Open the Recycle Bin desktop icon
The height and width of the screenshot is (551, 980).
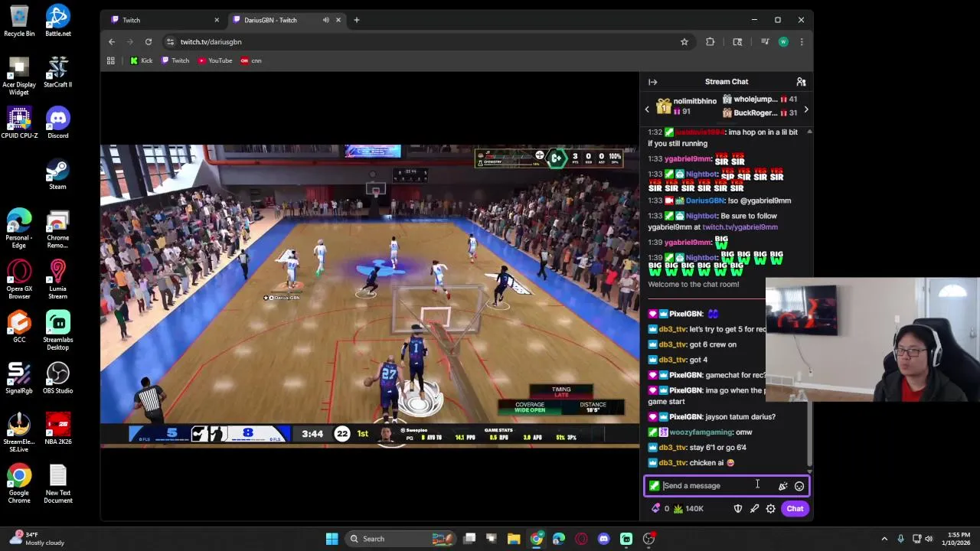click(x=19, y=21)
